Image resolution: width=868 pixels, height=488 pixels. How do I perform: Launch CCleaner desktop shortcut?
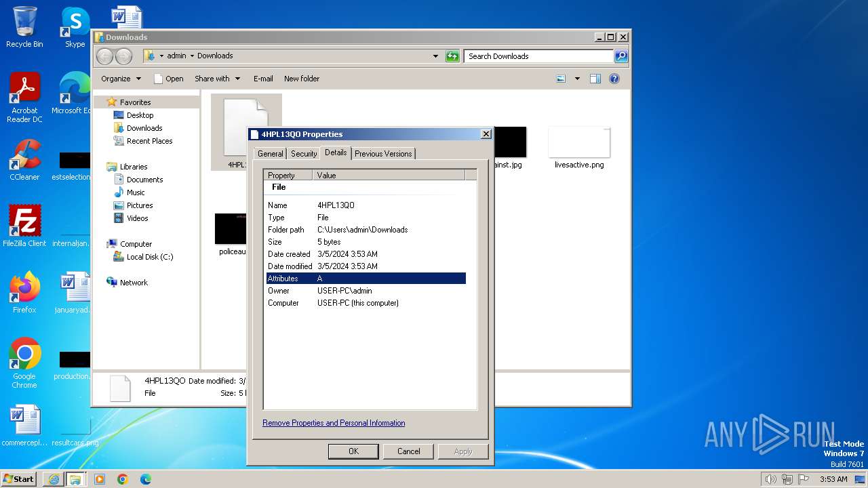24,160
